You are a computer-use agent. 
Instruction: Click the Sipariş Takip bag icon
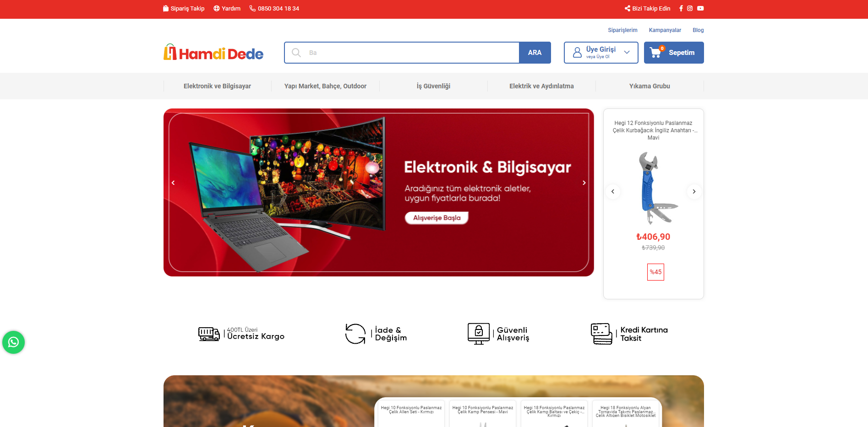click(166, 8)
